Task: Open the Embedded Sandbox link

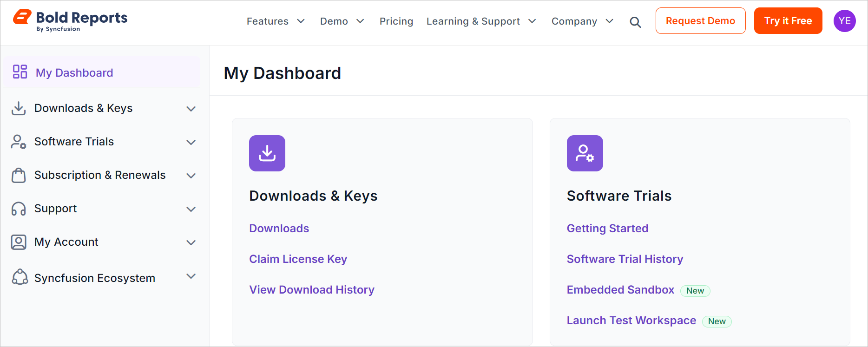Action: [620, 290]
